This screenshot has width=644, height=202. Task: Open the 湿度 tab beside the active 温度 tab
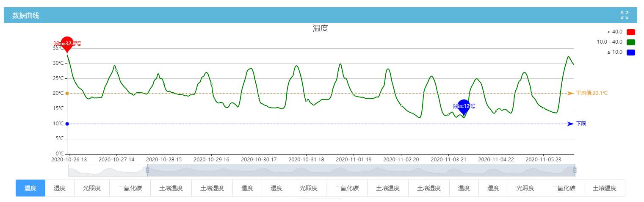pyautogui.click(x=60, y=188)
